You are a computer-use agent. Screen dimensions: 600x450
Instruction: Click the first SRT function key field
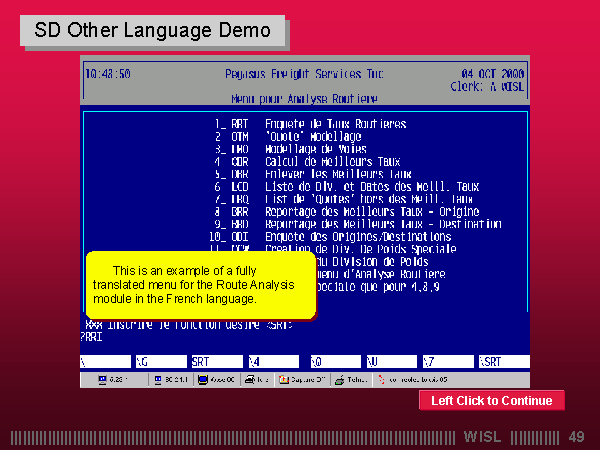pyautogui.click(x=216, y=361)
